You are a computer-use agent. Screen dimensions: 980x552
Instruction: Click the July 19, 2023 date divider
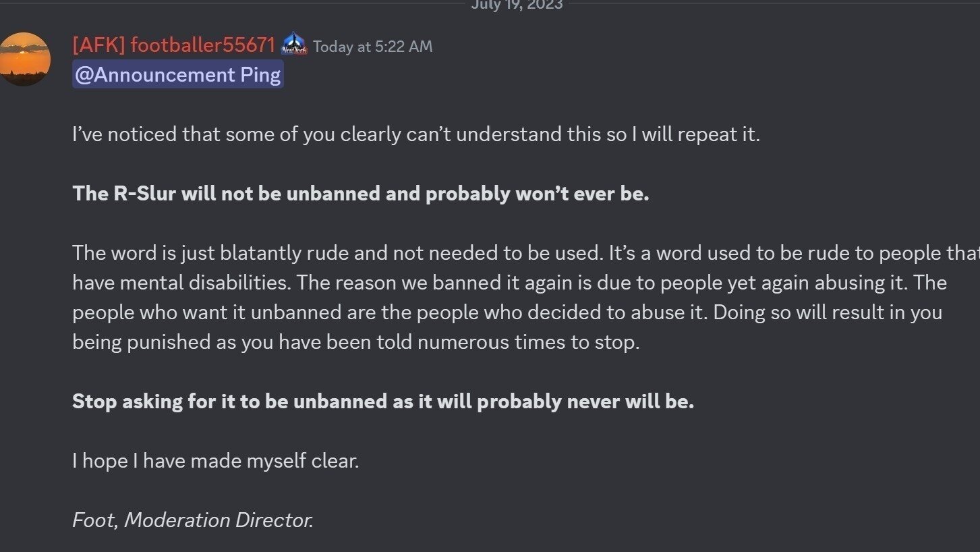click(517, 5)
